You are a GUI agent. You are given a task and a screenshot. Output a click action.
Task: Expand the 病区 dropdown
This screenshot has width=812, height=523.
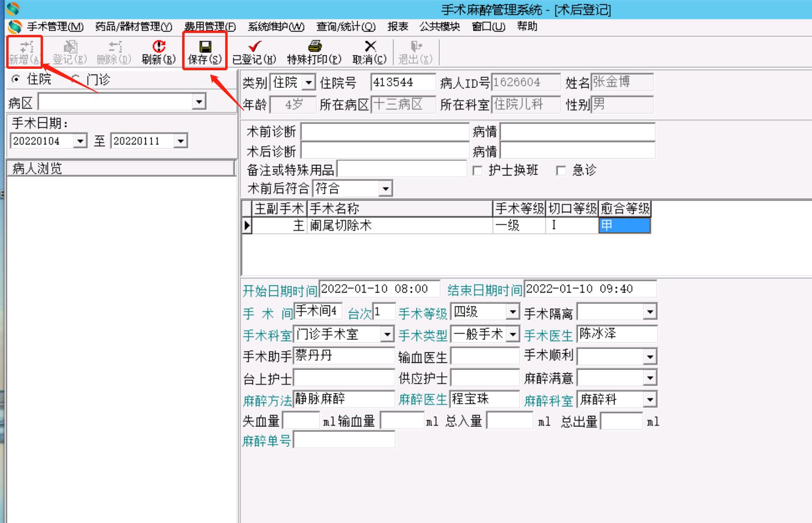coord(199,102)
